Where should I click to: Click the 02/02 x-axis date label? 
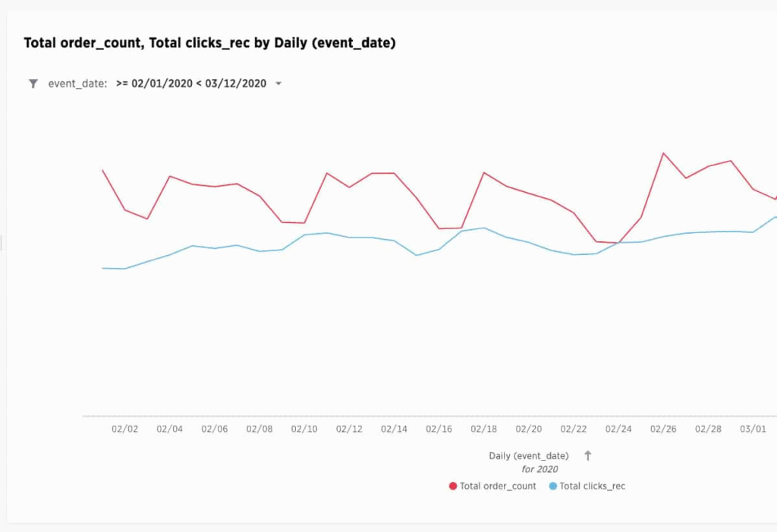[x=124, y=430]
